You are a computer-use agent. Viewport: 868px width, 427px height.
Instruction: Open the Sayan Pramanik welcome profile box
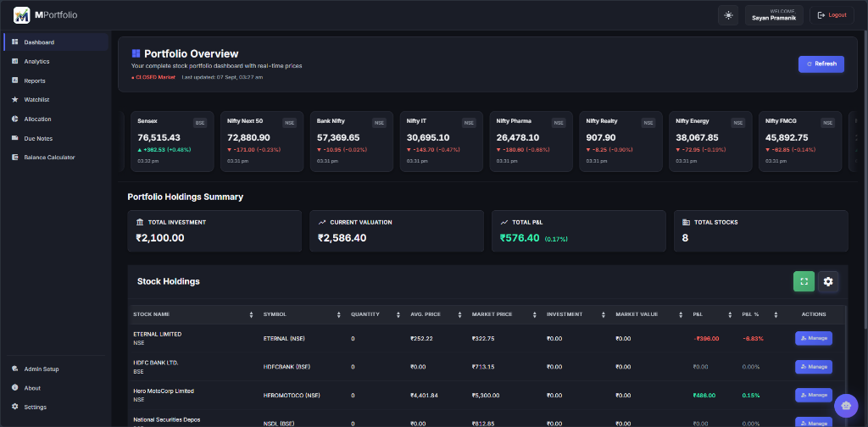click(x=773, y=15)
